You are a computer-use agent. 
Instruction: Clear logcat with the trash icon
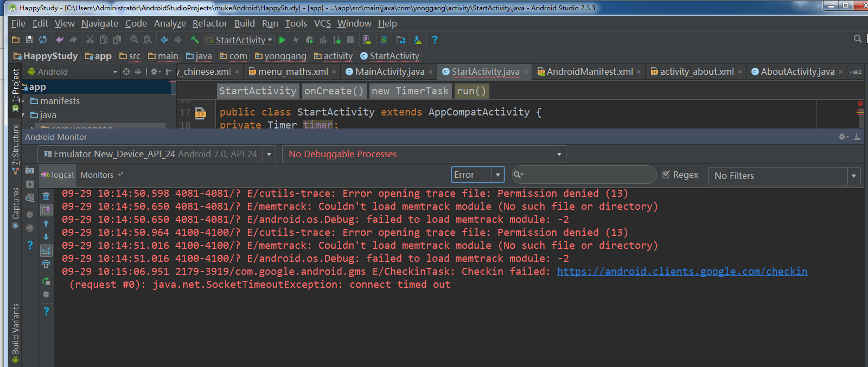point(46,196)
